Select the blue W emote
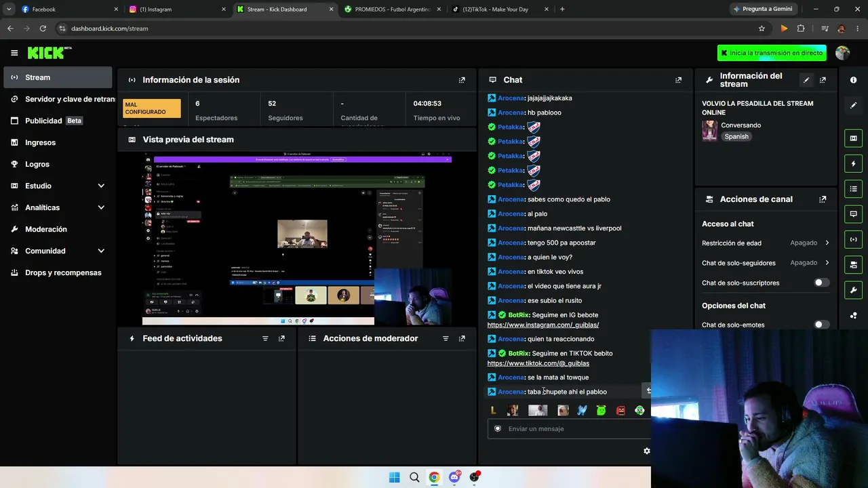The image size is (868, 488). tap(582, 410)
